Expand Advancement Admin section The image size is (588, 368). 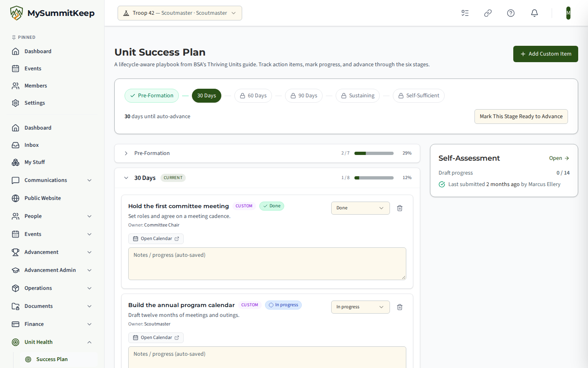pyautogui.click(x=52, y=270)
